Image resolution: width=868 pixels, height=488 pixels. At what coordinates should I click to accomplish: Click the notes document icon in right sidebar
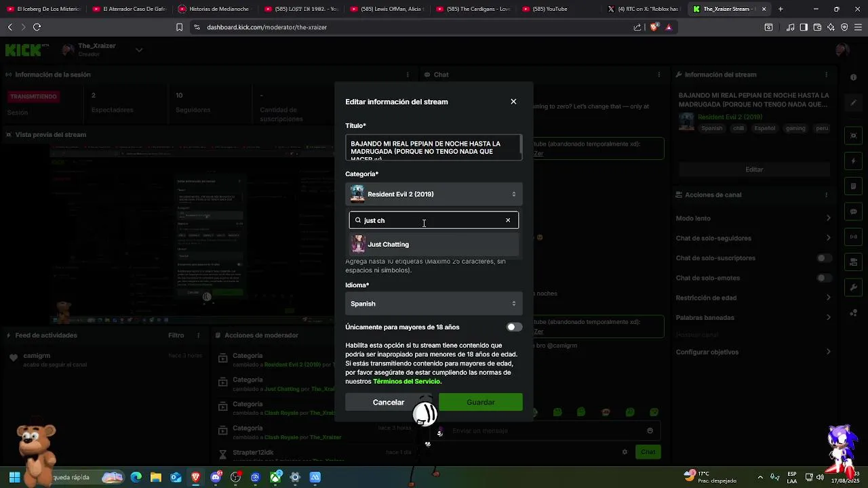(x=854, y=186)
